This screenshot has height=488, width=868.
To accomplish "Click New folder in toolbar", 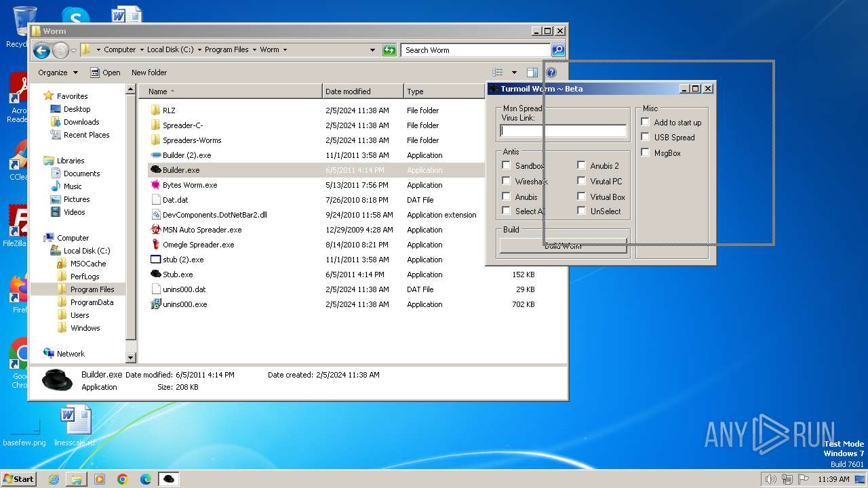I will coord(149,73).
